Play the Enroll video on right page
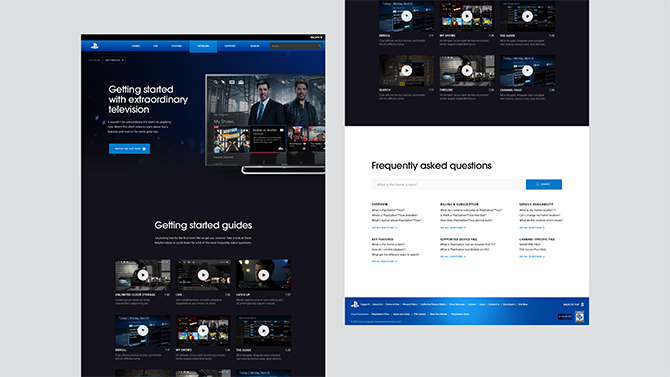670x377 pixels. (x=407, y=16)
